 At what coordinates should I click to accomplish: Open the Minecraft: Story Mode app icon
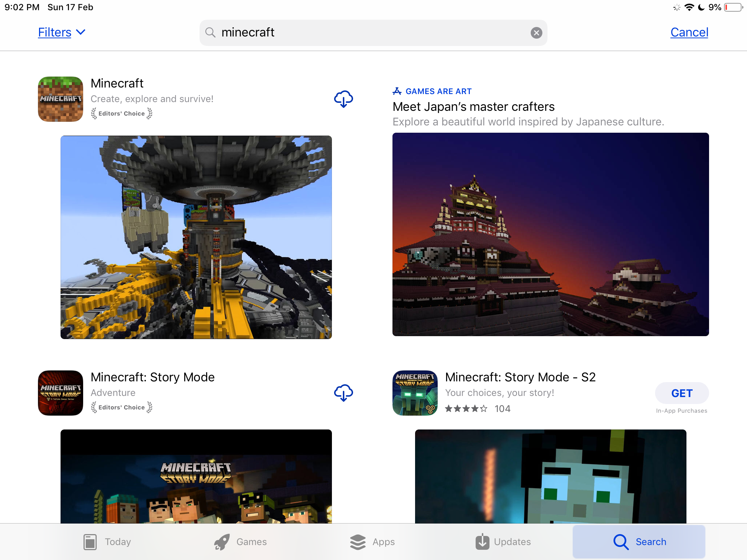(x=61, y=393)
